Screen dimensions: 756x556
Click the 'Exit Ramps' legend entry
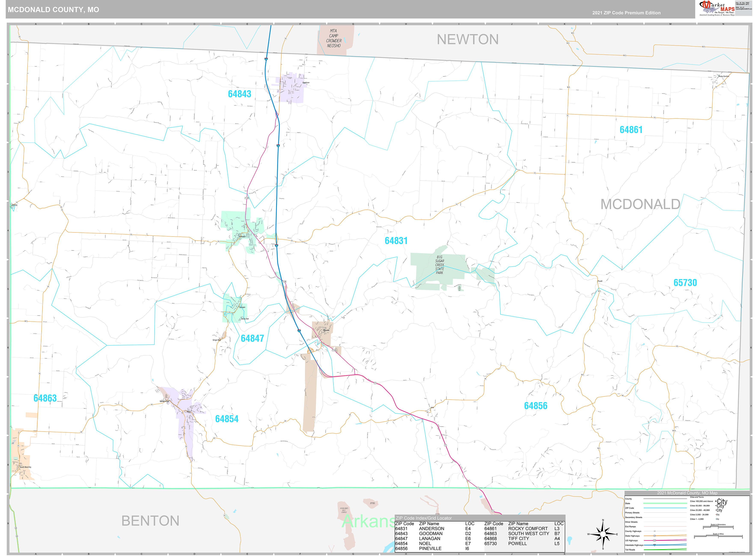[630, 527]
